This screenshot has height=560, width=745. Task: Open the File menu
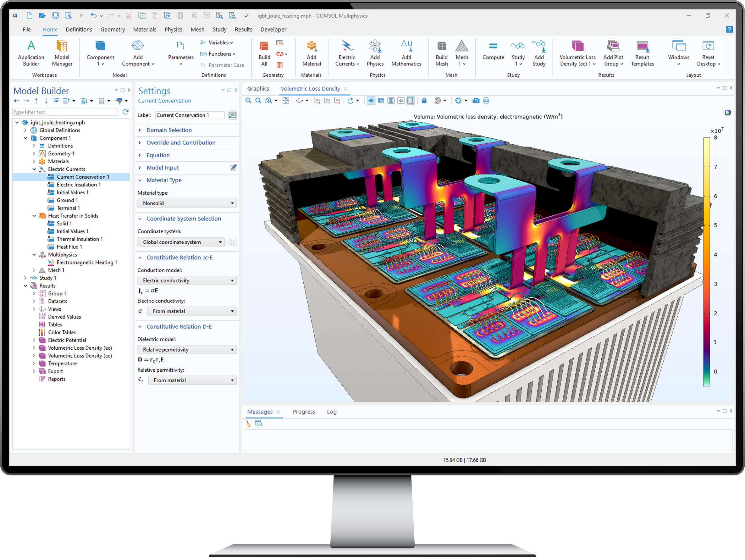pyautogui.click(x=27, y=29)
